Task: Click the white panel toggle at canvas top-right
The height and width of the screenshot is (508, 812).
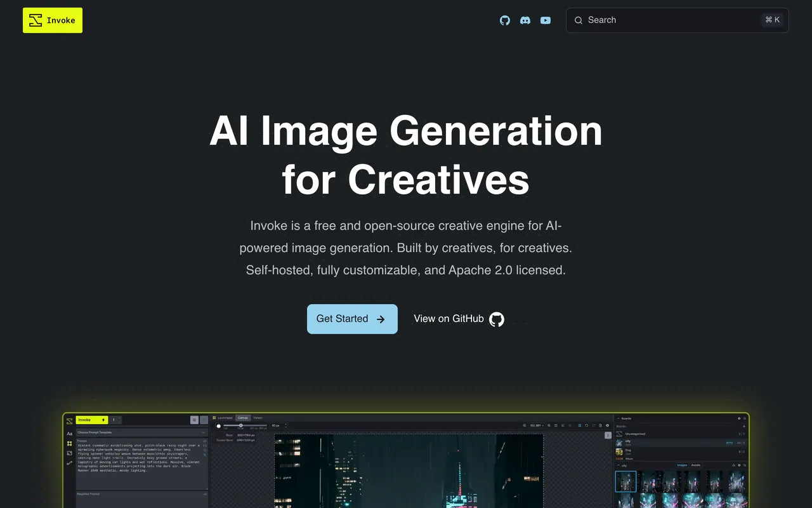Action: (608, 435)
